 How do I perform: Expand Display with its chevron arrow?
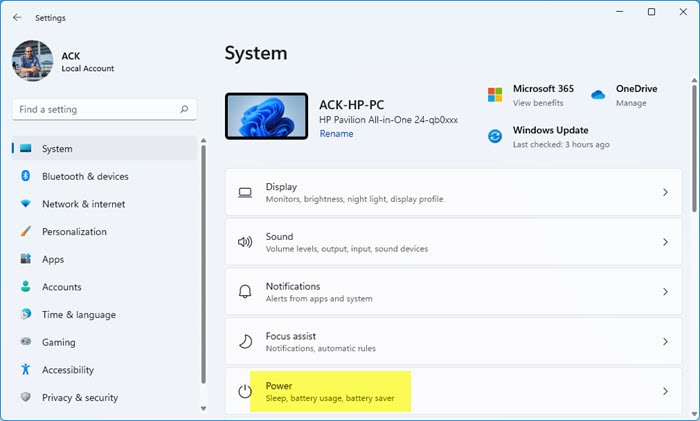pyautogui.click(x=665, y=192)
